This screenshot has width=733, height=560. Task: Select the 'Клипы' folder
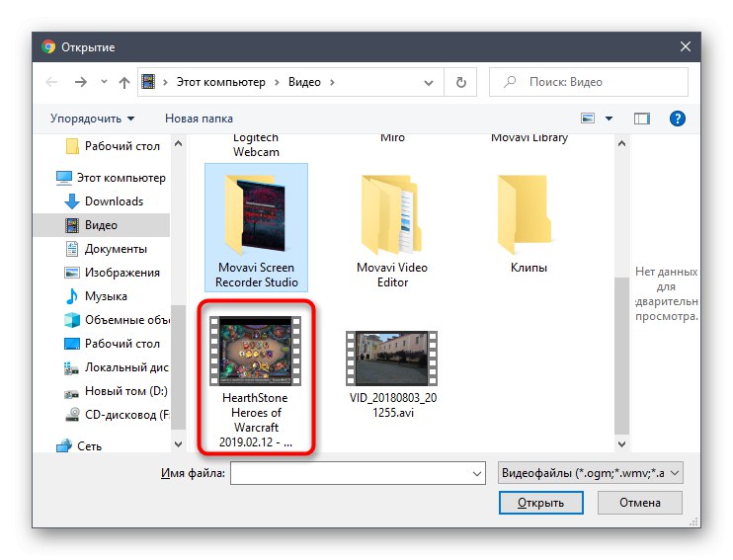529,222
